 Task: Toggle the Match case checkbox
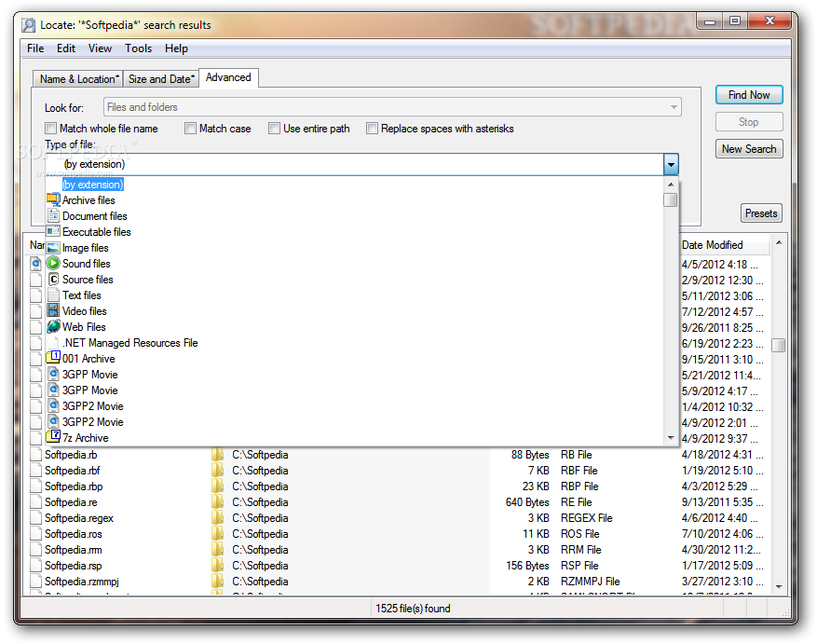pyautogui.click(x=190, y=129)
